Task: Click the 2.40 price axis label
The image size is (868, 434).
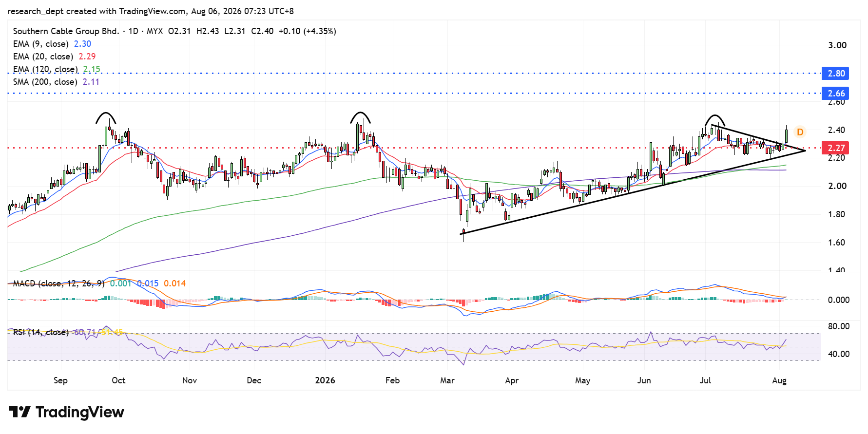Action: click(x=836, y=130)
